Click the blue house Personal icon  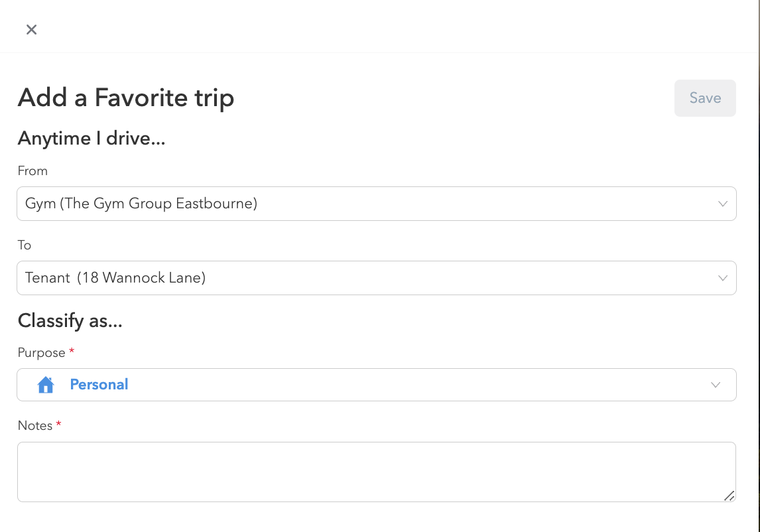(46, 385)
